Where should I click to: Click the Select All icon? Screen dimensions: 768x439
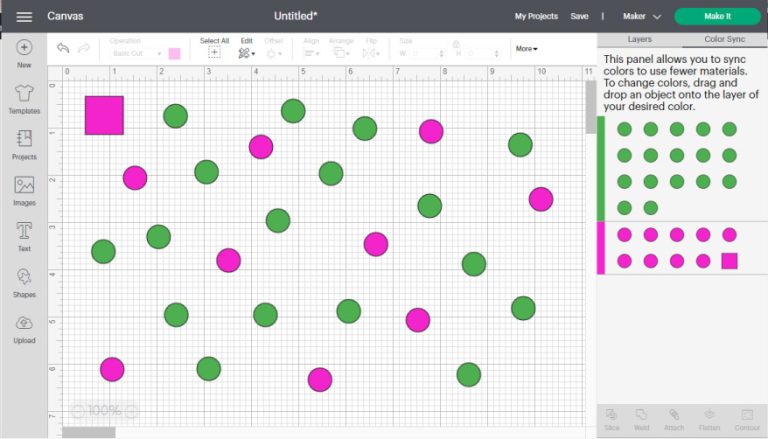[214, 53]
